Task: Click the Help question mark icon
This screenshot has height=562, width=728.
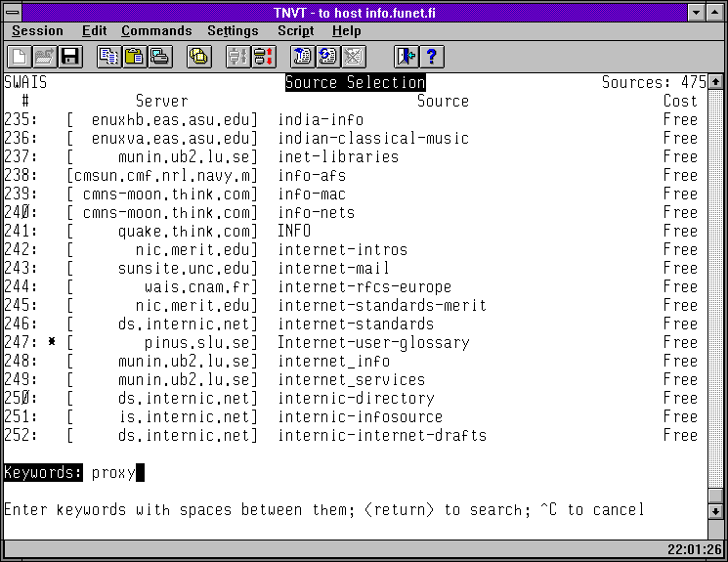Action: point(431,57)
